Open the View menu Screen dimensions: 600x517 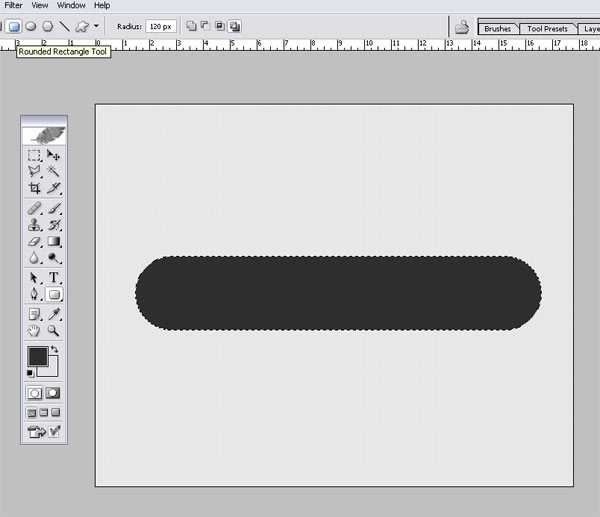pos(40,5)
